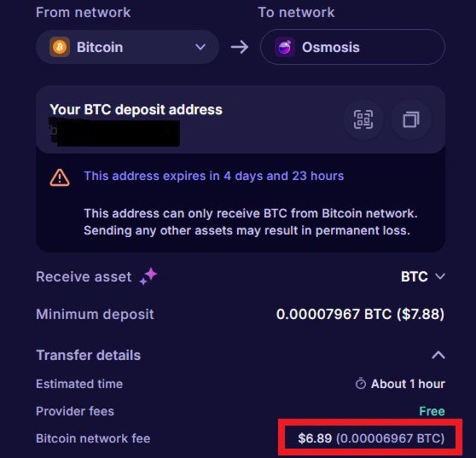
Task: Open the BTC receive asset dropdown
Action: pyautogui.click(x=423, y=277)
